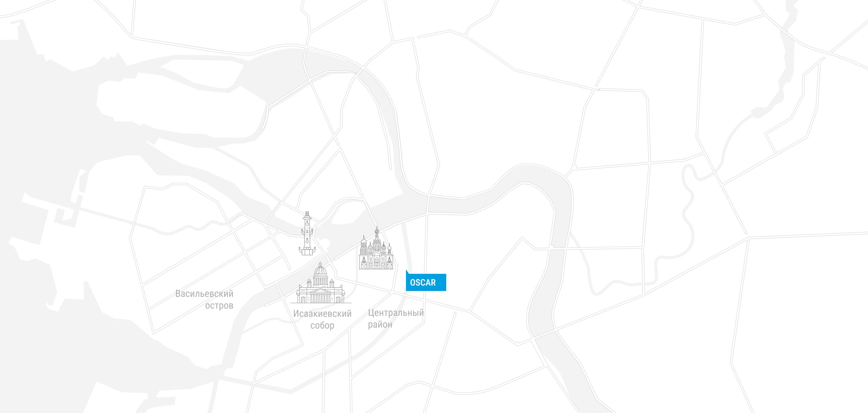Image resolution: width=868 pixels, height=413 pixels.
Task: Click the central dome of Saint Isaac's Cathedral
Action: pyautogui.click(x=321, y=271)
